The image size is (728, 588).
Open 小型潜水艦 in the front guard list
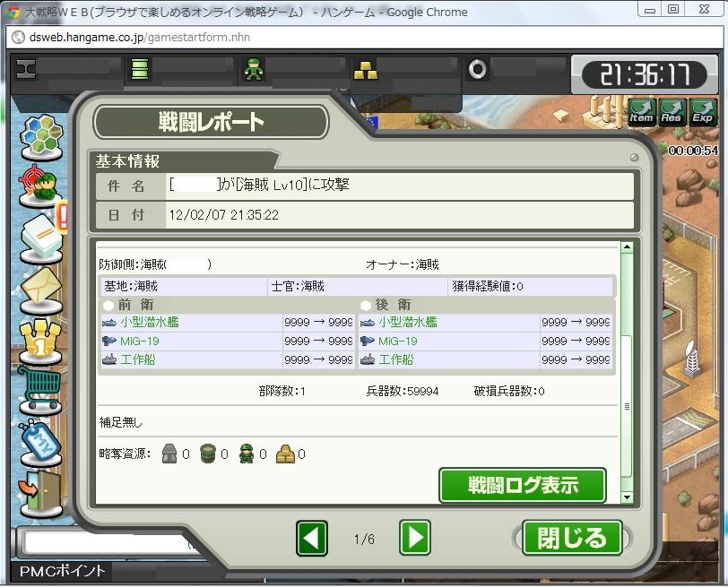pos(150,322)
